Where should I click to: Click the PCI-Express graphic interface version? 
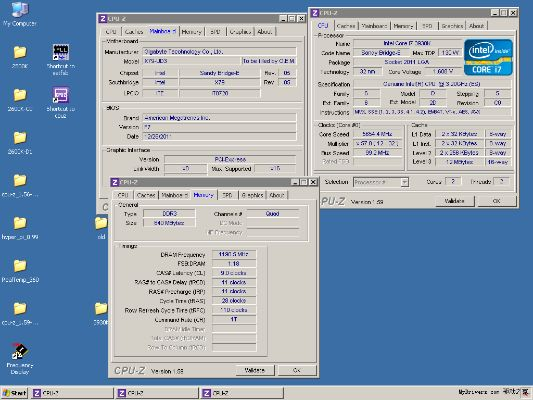pyautogui.click(x=230, y=159)
